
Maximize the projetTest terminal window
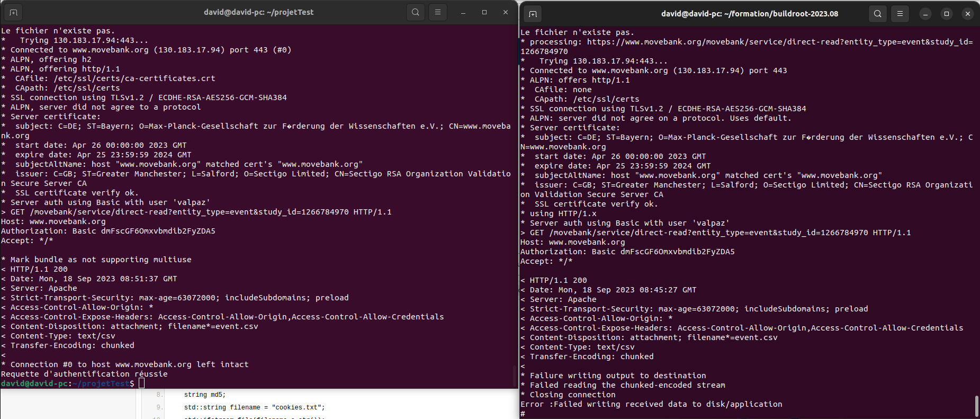[x=484, y=12]
